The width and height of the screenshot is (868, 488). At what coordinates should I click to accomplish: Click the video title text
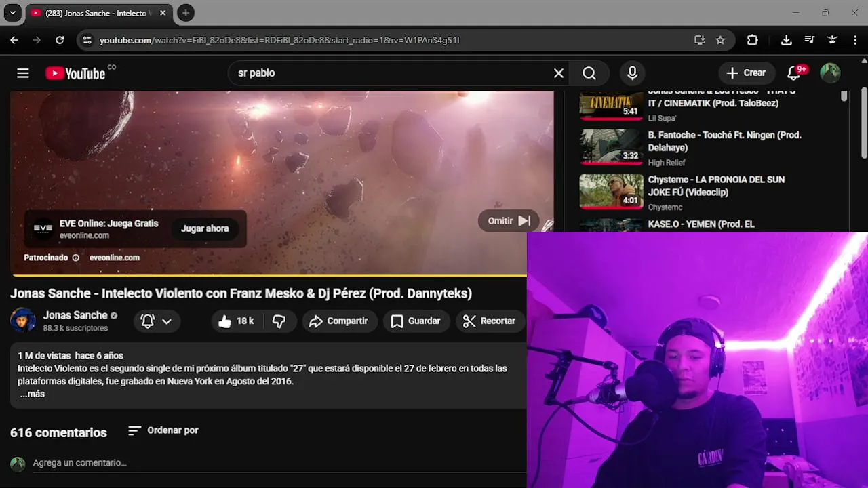[x=241, y=293]
